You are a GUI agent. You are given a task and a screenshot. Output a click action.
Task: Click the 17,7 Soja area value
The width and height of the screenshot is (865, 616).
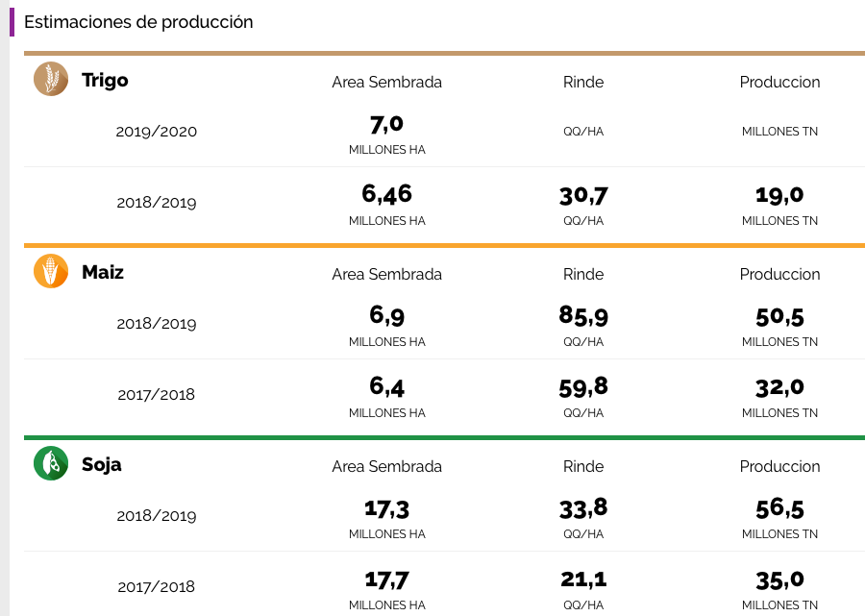click(386, 579)
